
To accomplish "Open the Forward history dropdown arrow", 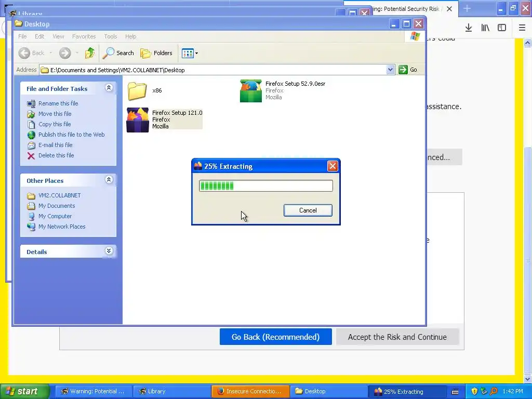I will (77, 53).
